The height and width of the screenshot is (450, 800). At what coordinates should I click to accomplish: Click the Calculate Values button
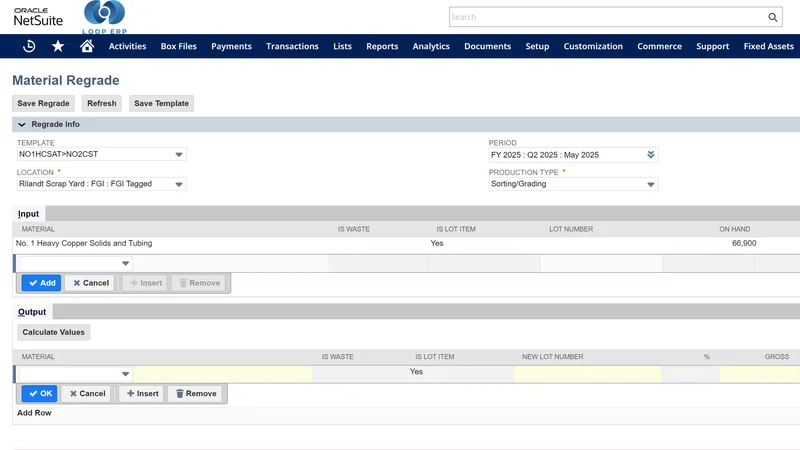54,332
